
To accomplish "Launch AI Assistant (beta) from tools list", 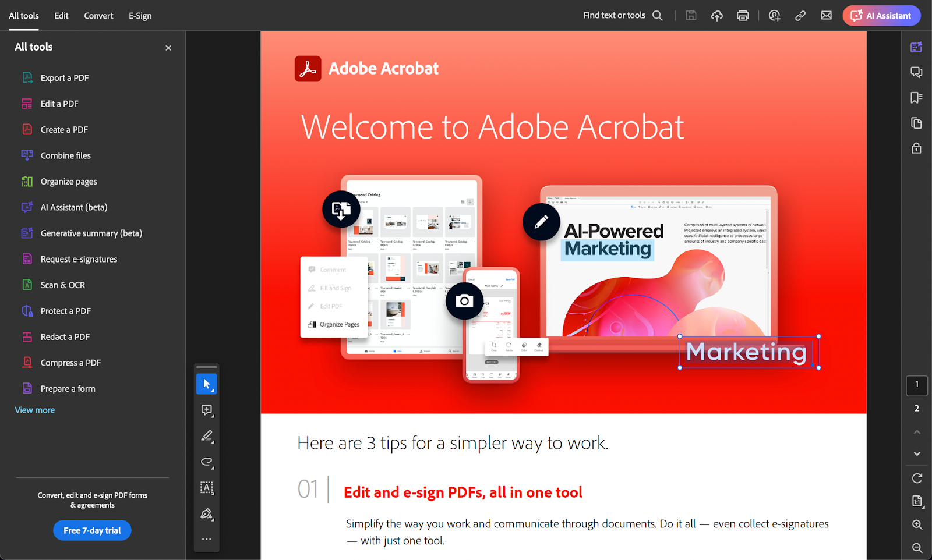I will [x=64, y=207].
